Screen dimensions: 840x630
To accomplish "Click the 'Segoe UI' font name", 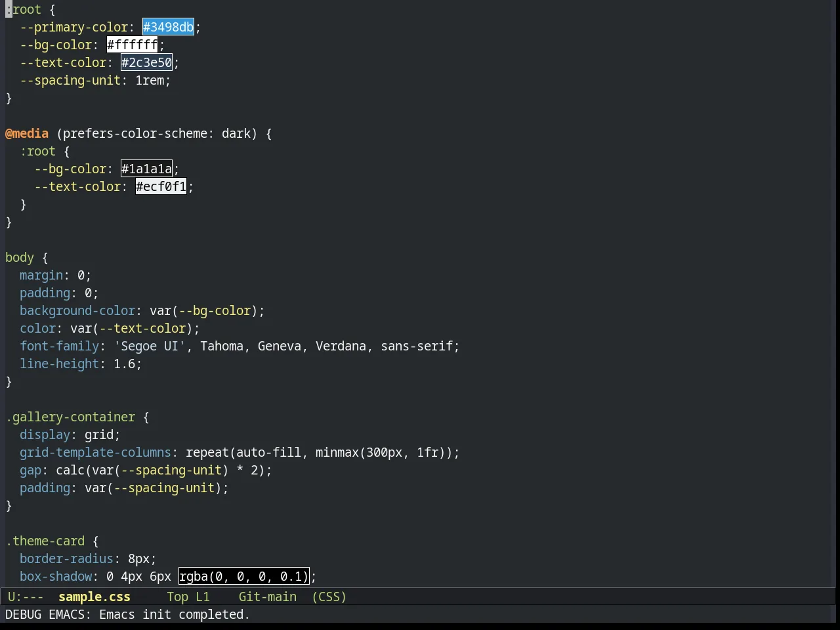I will point(150,346).
